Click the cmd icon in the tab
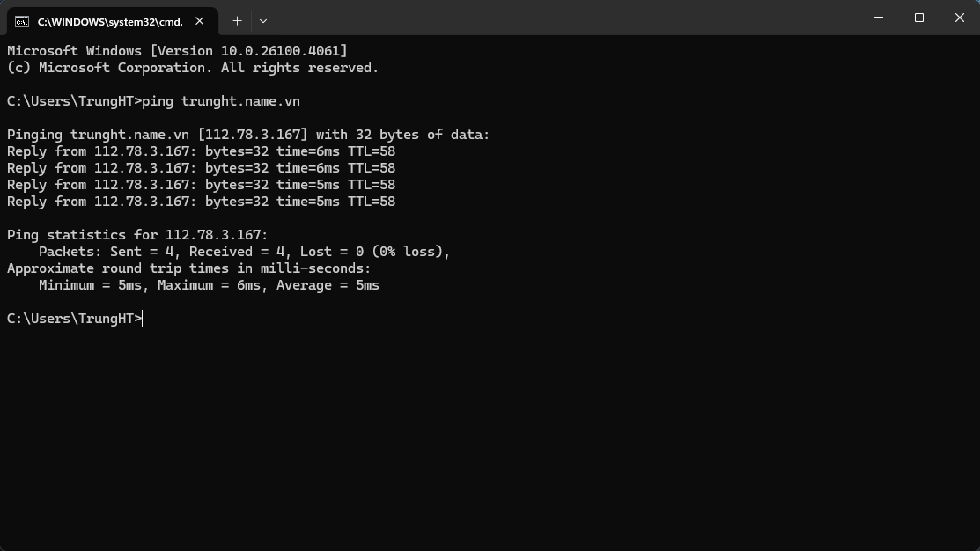Viewport: 980px width, 551px height. (x=22, y=20)
